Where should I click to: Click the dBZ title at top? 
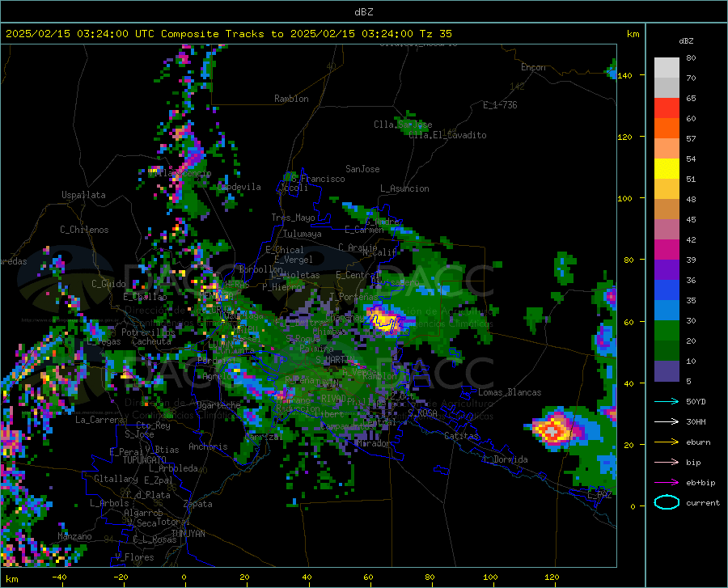pos(363,12)
